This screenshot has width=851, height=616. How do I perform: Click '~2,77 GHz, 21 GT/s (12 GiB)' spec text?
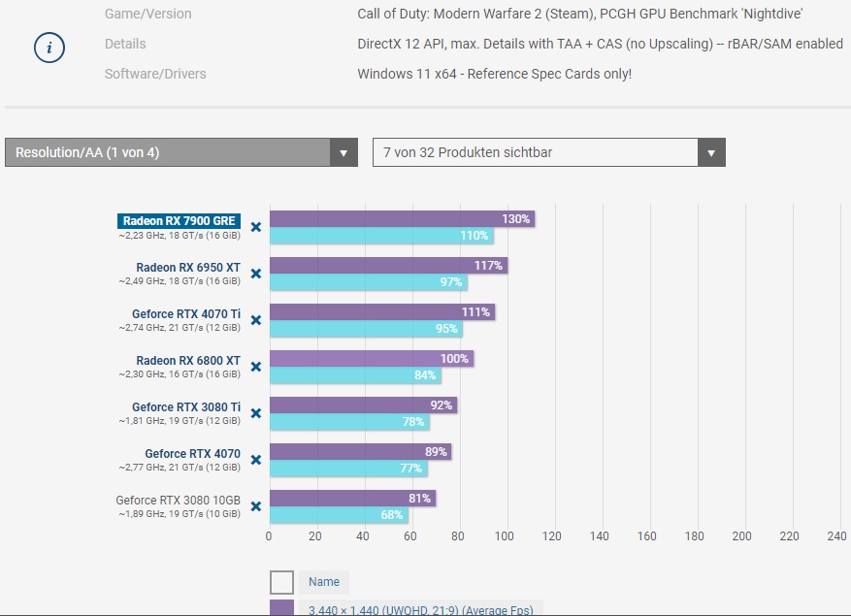click(180, 468)
